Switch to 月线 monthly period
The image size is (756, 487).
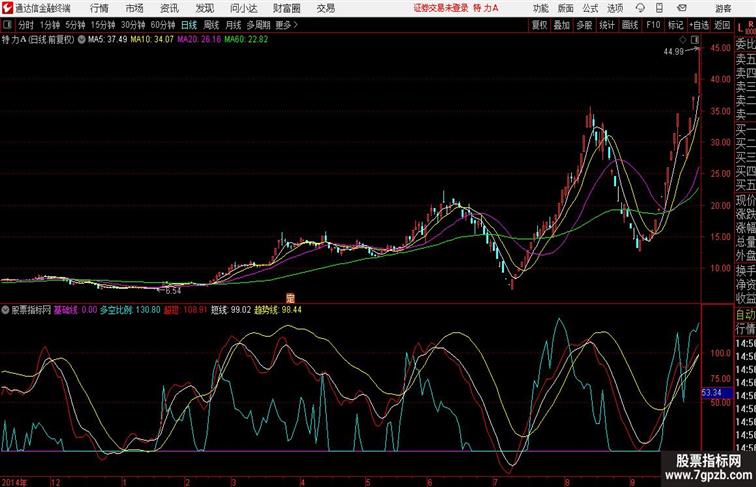(x=233, y=25)
